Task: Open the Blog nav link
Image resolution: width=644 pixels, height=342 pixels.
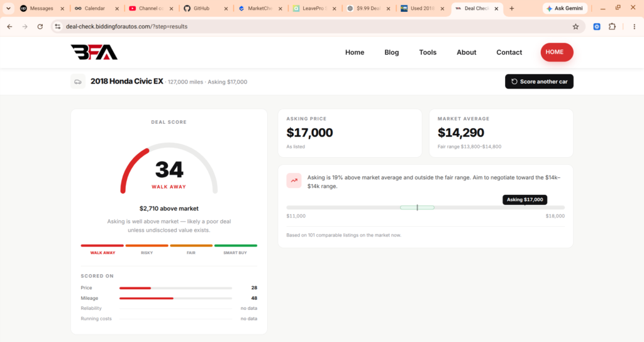Action: pyautogui.click(x=391, y=52)
